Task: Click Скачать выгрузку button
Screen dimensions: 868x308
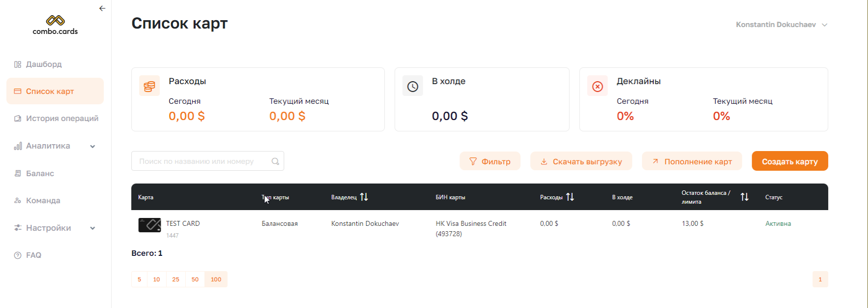Action: click(581, 161)
